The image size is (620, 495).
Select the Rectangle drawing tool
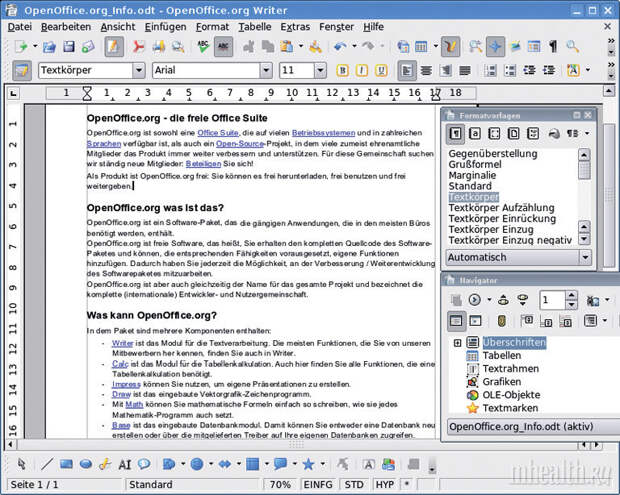coord(66,464)
